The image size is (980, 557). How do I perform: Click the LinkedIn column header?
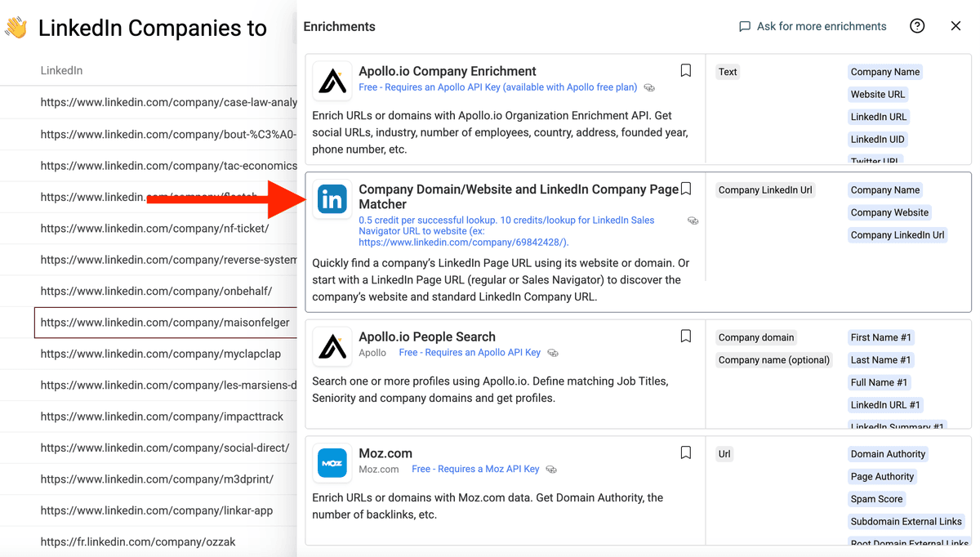[61, 70]
